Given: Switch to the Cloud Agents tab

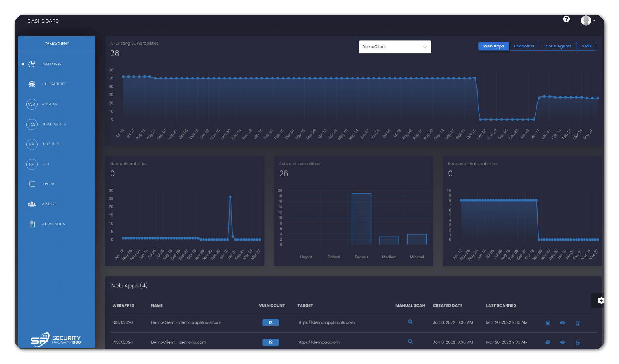Looking at the screenshot, I should (558, 46).
